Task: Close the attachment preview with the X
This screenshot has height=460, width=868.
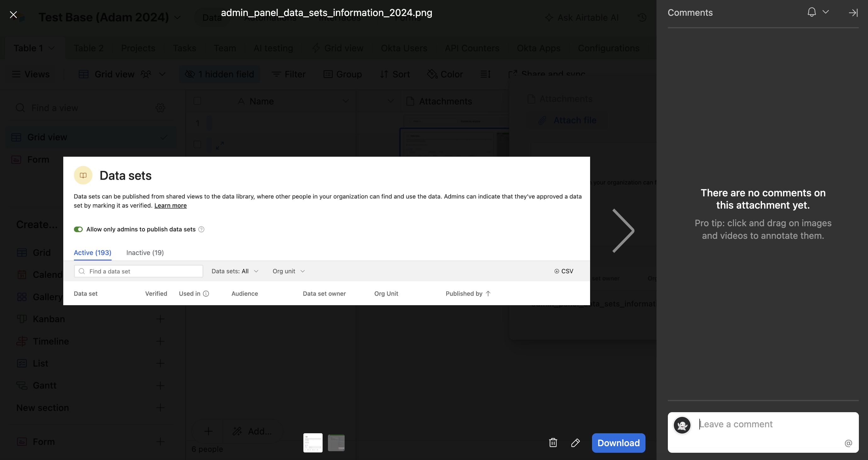Action: tap(14, 14)
